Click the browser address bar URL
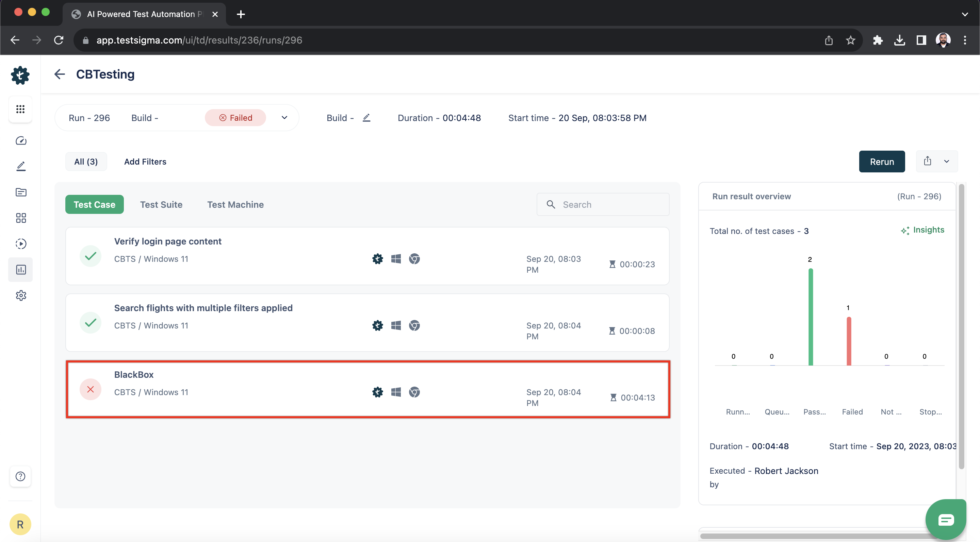This screenshot has width=980, height=542. pos(199,40)
